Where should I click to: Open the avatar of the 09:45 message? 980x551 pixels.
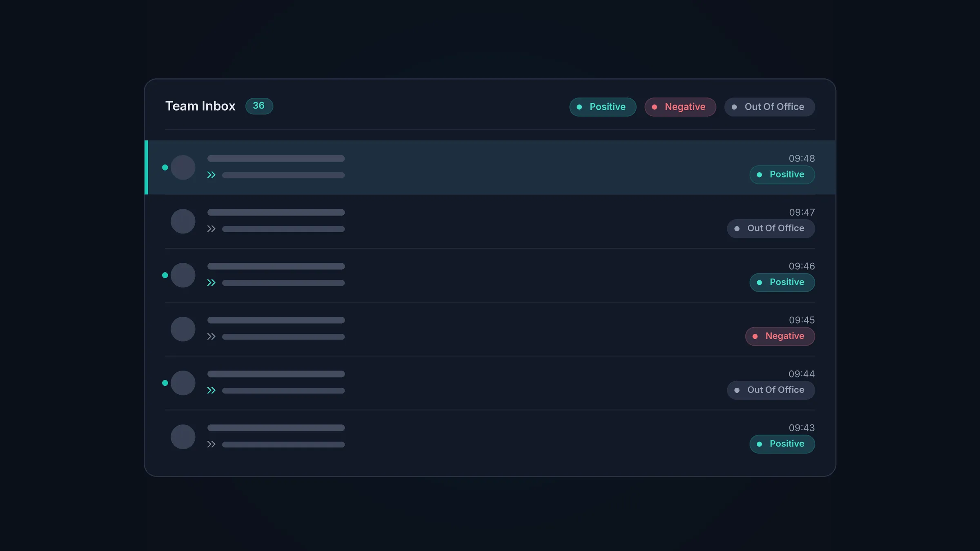(x=183, y=329)
